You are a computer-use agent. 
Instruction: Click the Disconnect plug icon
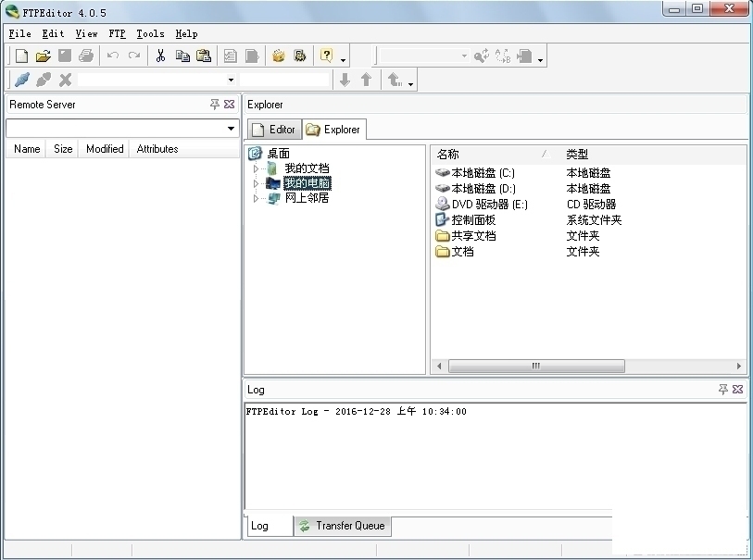click(x=44, y=80)
